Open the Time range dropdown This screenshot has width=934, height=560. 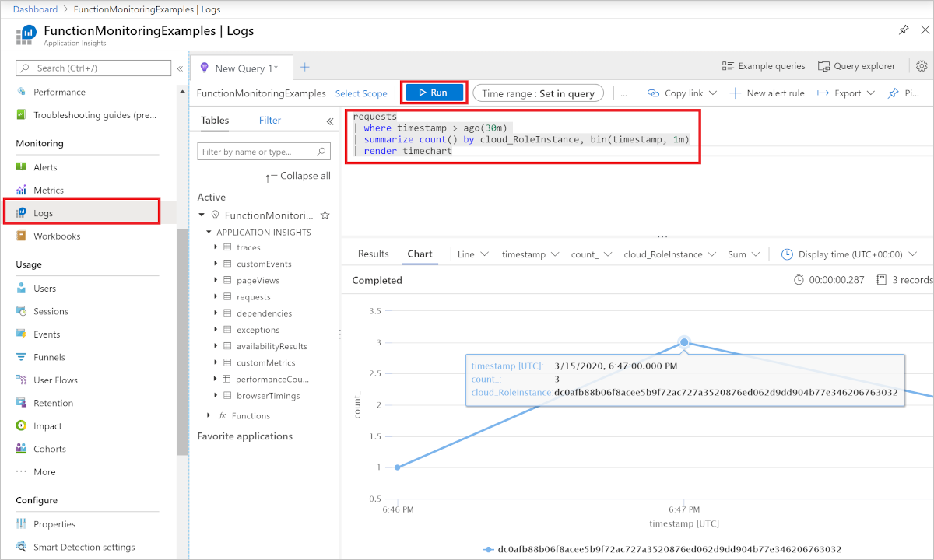click(538, 93)
